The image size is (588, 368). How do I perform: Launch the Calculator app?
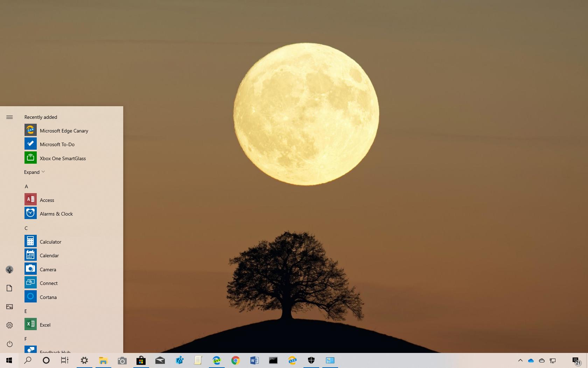[51, 241]
